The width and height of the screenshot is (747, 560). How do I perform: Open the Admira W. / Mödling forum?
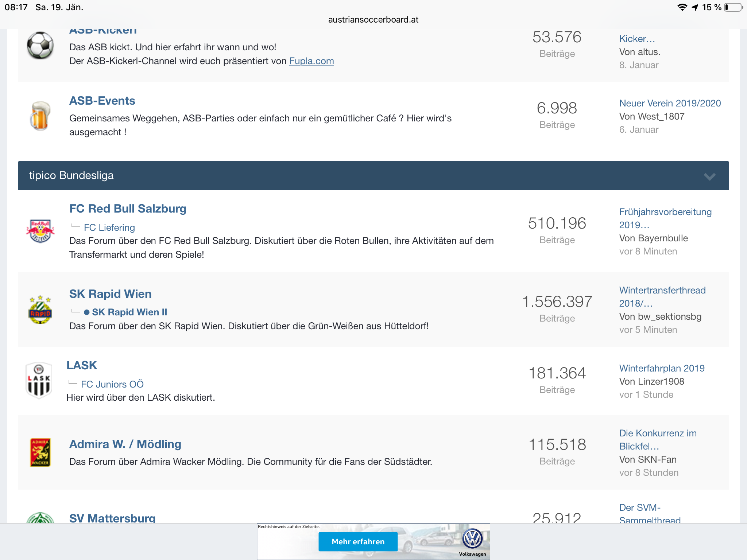coord(125,444)
